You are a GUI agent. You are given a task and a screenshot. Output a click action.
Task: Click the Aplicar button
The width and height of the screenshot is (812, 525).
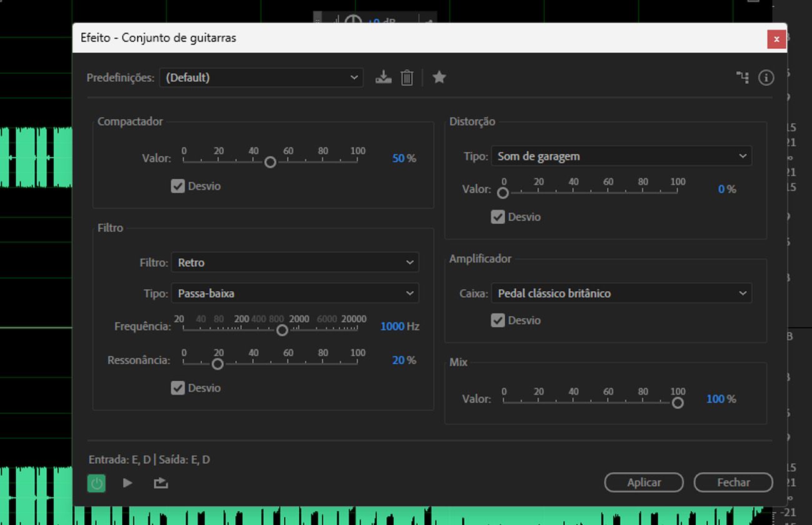point(644,482)
